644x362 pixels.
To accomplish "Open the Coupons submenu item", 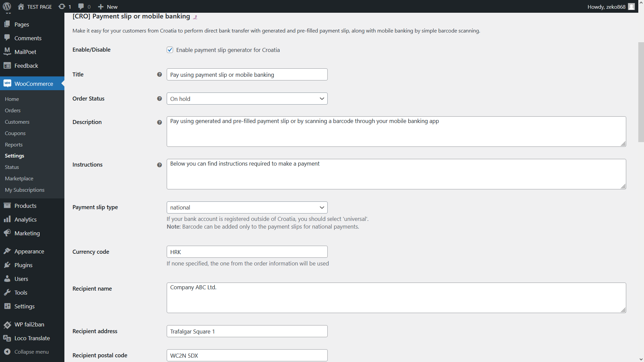I will (15, 133).
